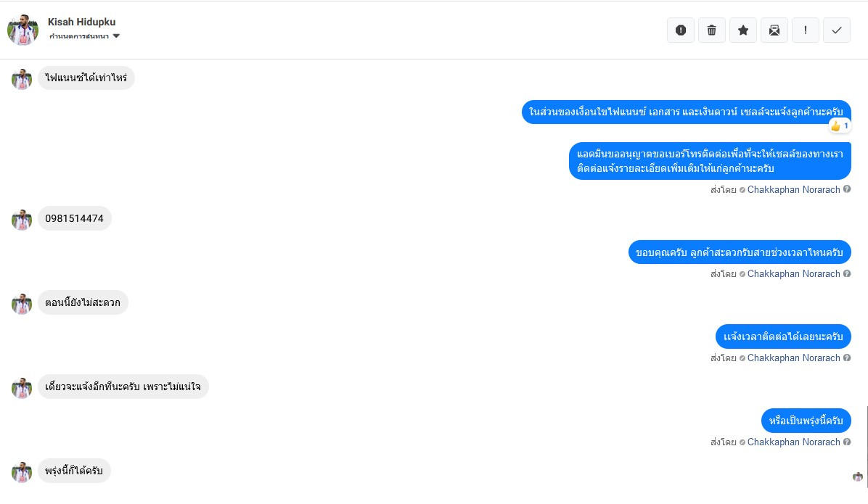
Task: Open Chakkaphan Norarach link under "แจ้งเวลาติดต่อได้เลยนะครับ"
Action: click(x=793, y=358)
